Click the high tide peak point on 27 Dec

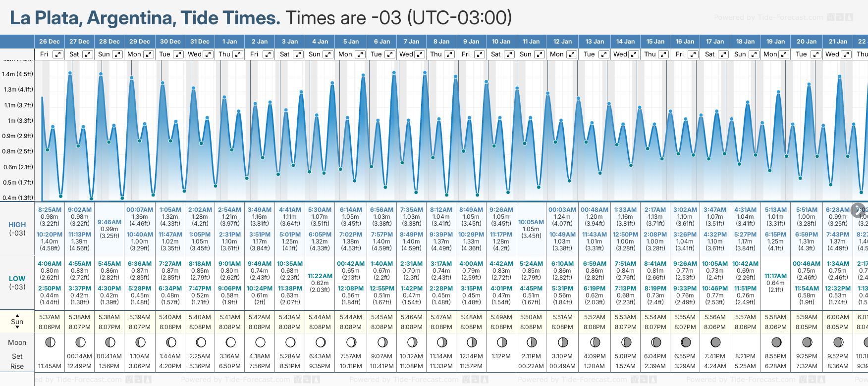(70, 73)
